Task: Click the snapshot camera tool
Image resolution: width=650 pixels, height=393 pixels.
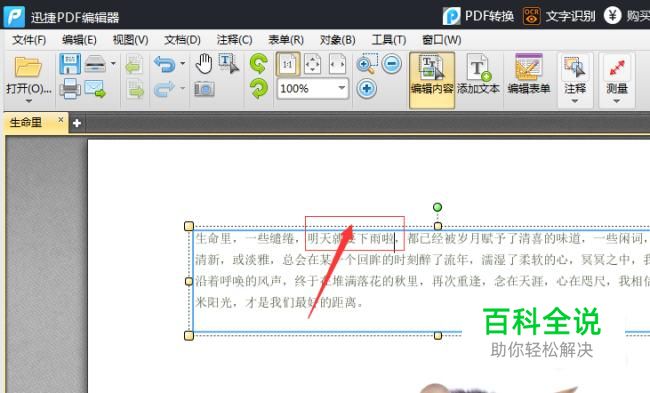Action: (204, 89)
